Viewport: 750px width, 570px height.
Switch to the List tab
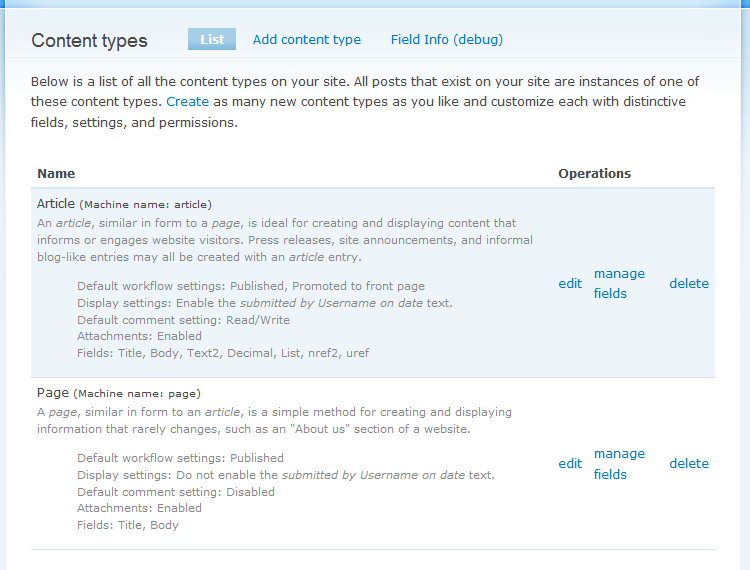[x=212, y=40]
